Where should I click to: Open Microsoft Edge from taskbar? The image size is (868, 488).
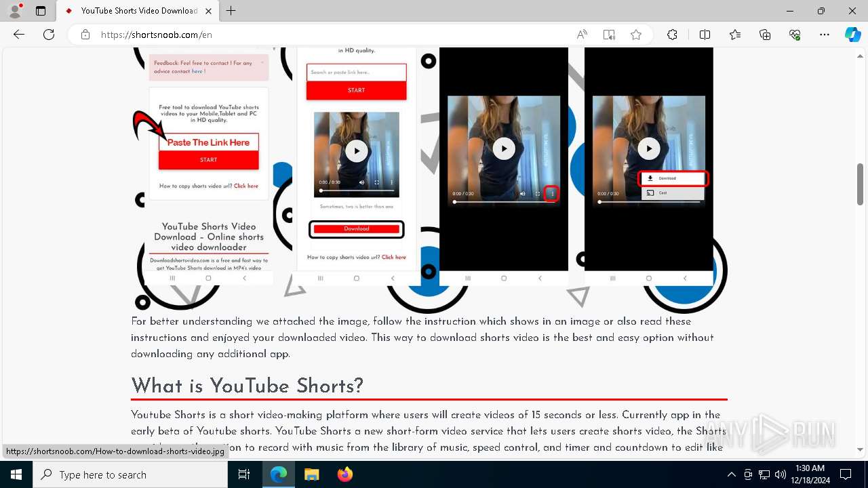point(279,474)
